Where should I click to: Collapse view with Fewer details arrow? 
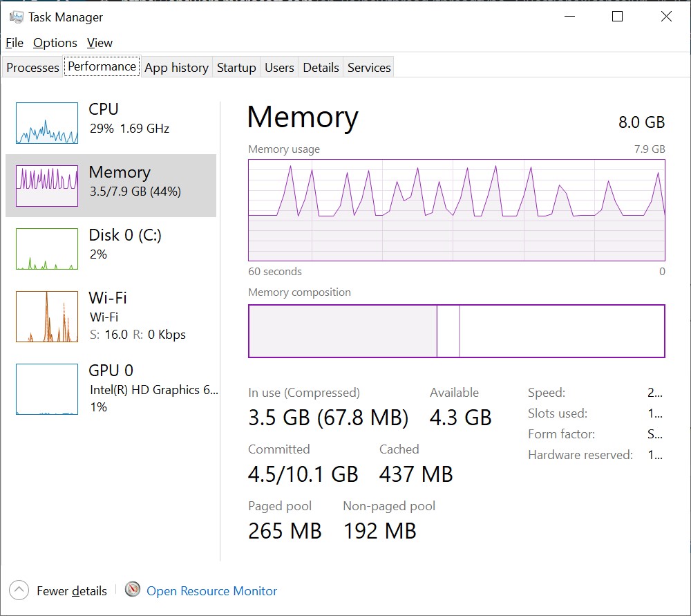click(19, 590)
